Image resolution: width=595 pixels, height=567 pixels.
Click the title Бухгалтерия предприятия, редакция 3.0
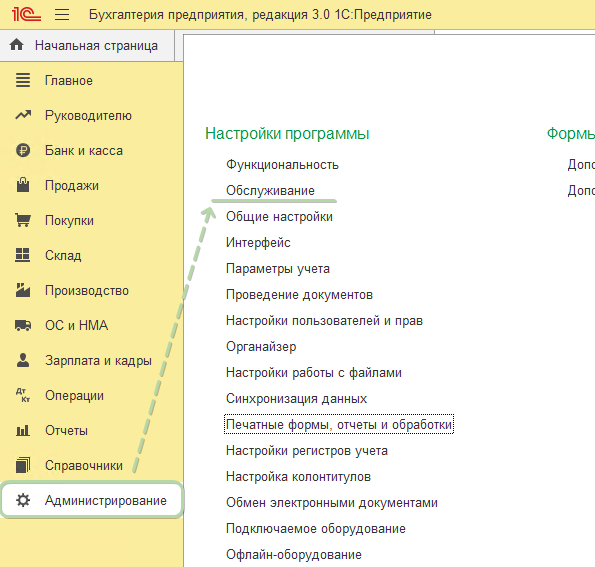pos(209,15)
